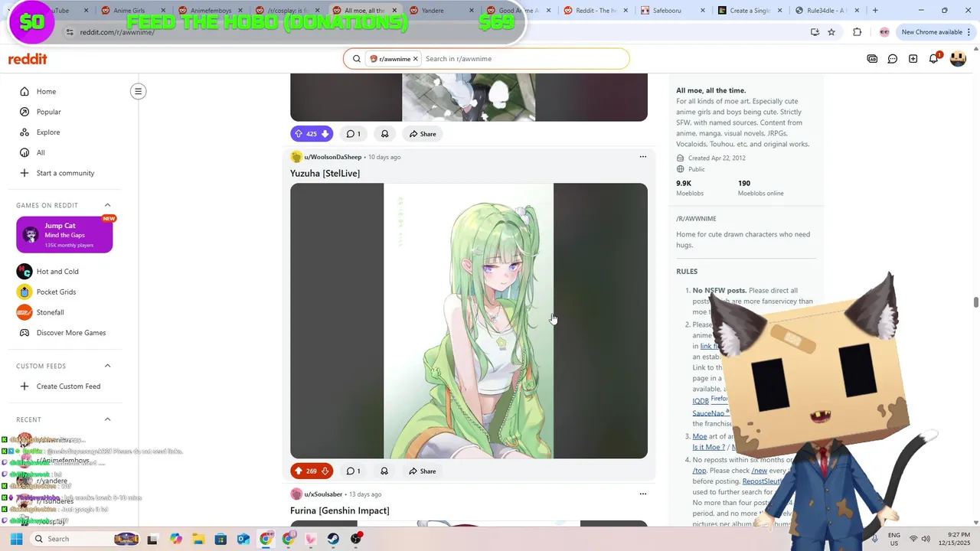The image size is (980, 551).
Task: Share the Yuzuha post
Action: click(x=422, y=471)
